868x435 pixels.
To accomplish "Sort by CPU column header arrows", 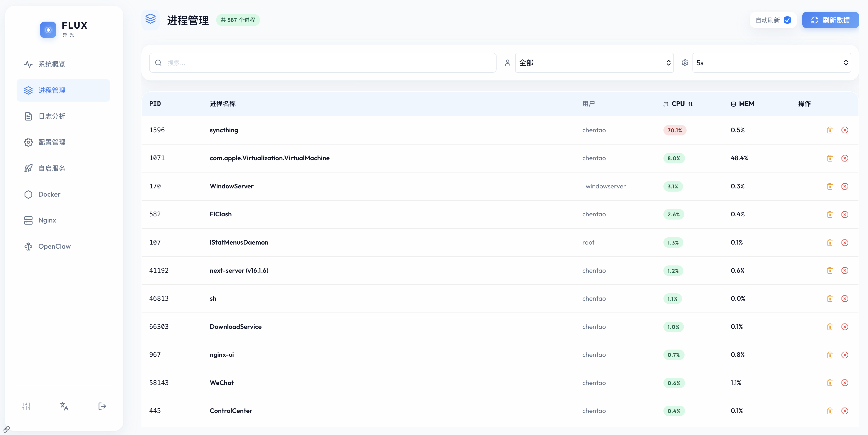I will [x=690, y=104].
